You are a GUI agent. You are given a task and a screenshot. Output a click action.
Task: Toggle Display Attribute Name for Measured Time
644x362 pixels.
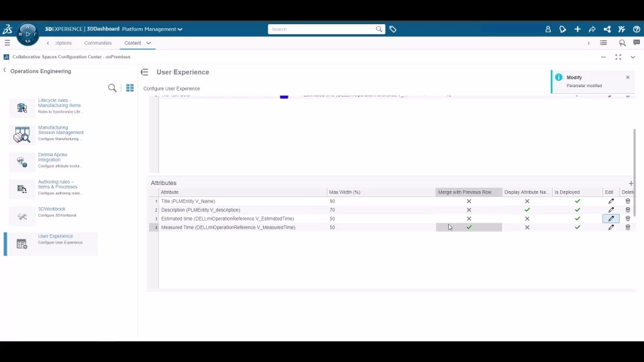527,227
